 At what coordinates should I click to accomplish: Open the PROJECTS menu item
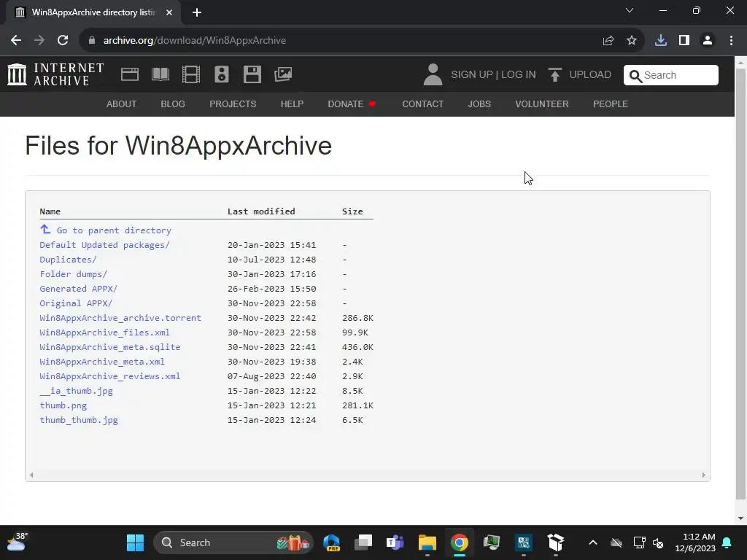coord(233,104)
